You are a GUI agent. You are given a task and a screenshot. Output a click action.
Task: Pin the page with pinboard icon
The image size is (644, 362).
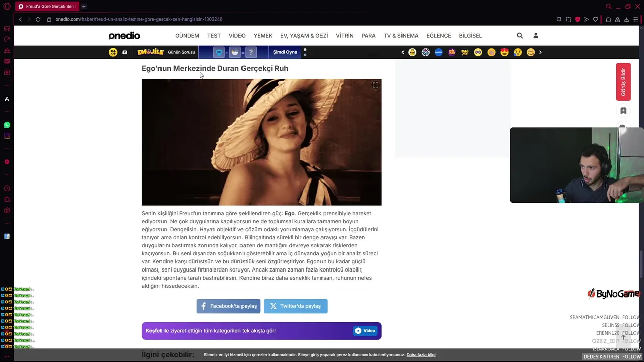(x=559, y=19)
